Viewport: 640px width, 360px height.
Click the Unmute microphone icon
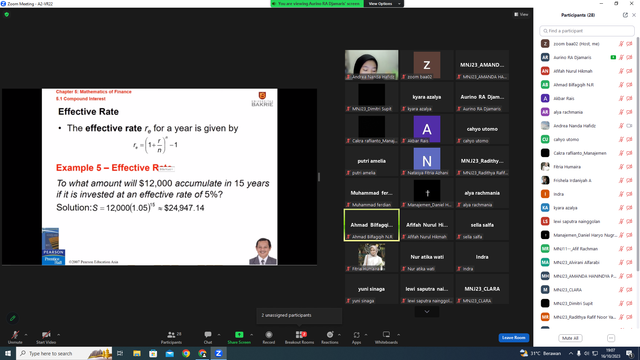point(15,335)
